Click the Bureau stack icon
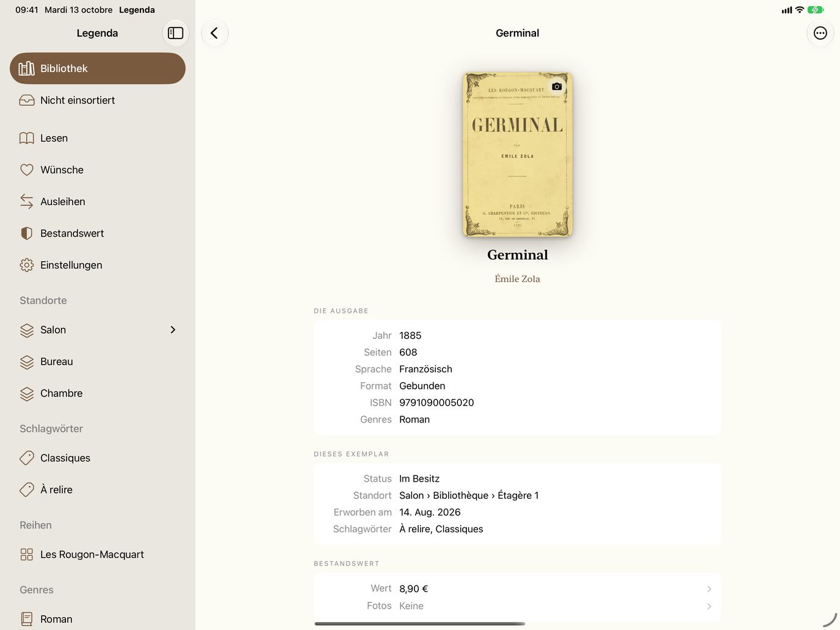This screenshot has width=840, height=630. point(27,362)
